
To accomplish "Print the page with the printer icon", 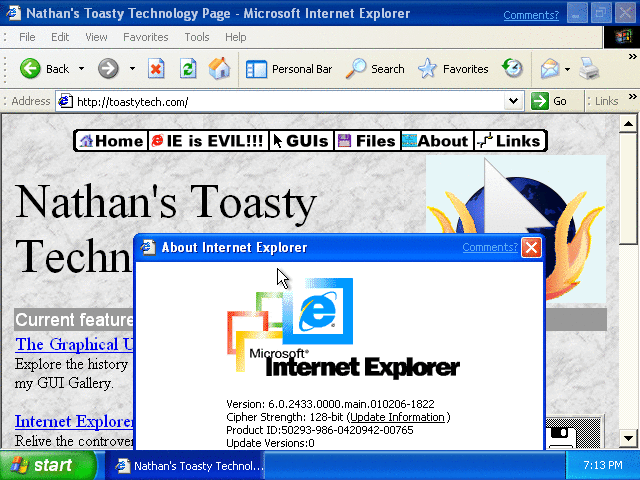I will pyautogui.click(x=589, y=69).
